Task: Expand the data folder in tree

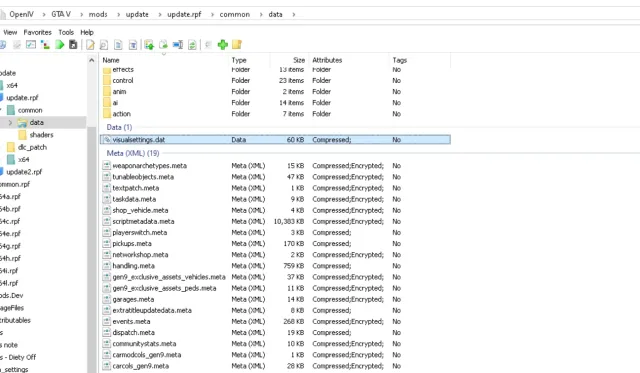Action: tap(10, 122)
